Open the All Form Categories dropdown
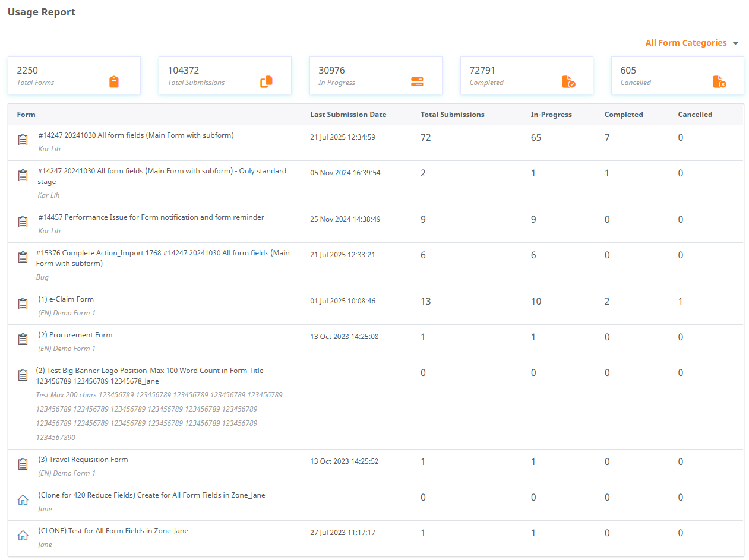 [x=691, y=43]
